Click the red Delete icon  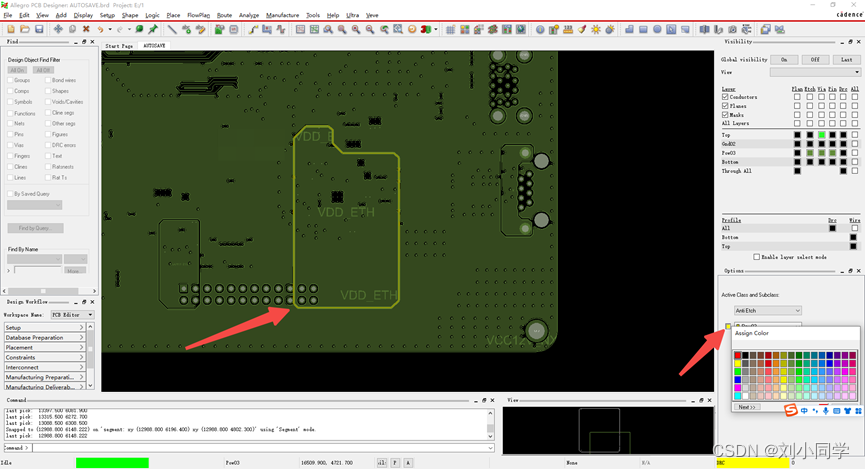click(x=86, y=29)
